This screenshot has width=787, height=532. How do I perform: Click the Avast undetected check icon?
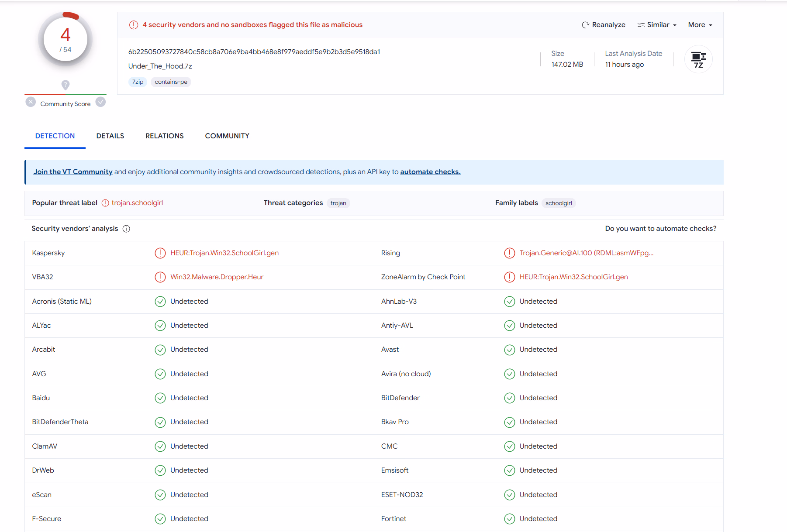point(510,350)
